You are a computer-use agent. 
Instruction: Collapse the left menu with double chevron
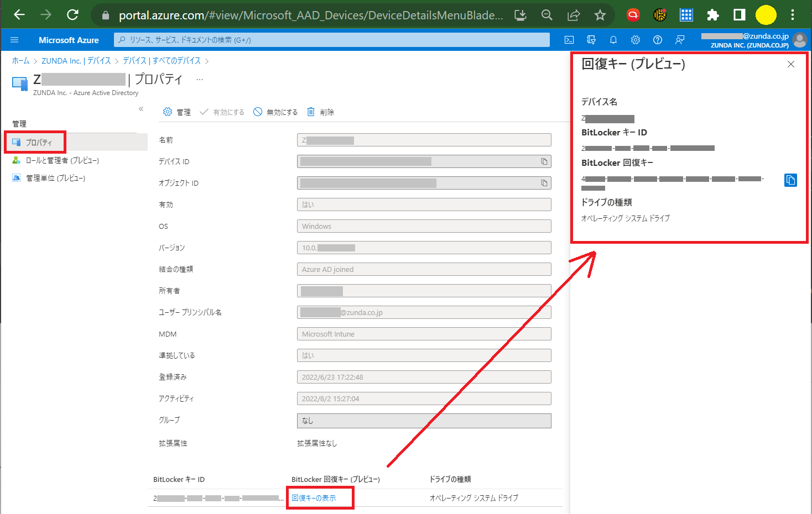coord(141,109)
